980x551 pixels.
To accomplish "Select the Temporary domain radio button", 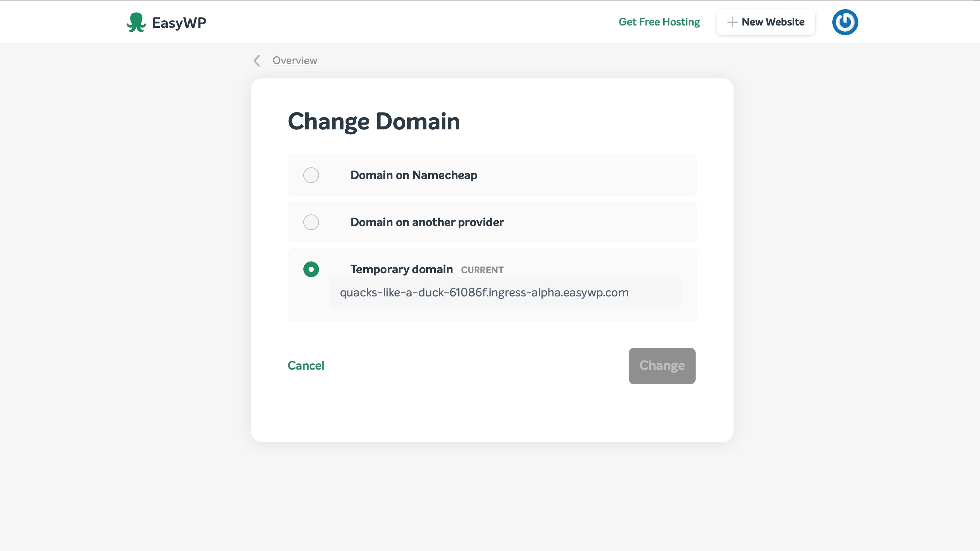I will 311,270.
